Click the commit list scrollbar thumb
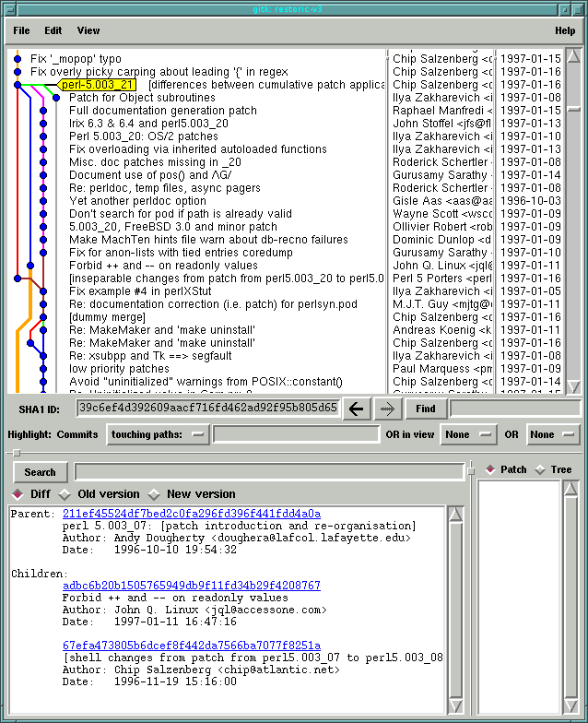This screenshot has width=588, height=723. coord(573,109)
